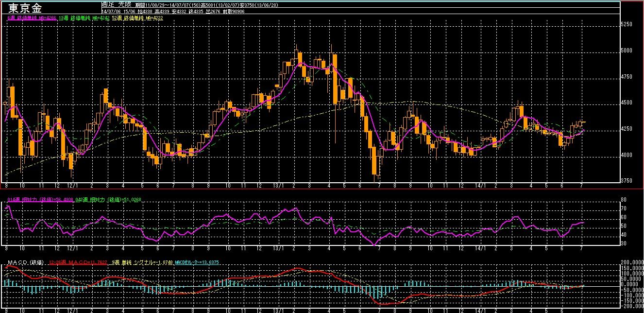Click the OHLC data row in header

coord(174,10)
